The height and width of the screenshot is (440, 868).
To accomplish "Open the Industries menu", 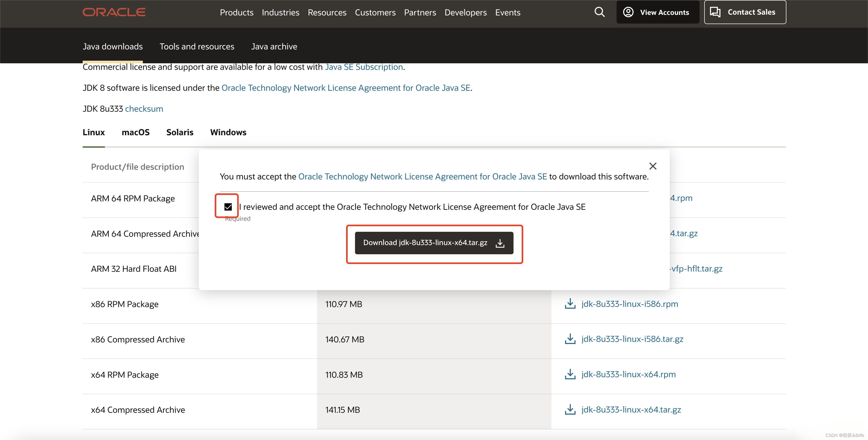I will 280,13.
